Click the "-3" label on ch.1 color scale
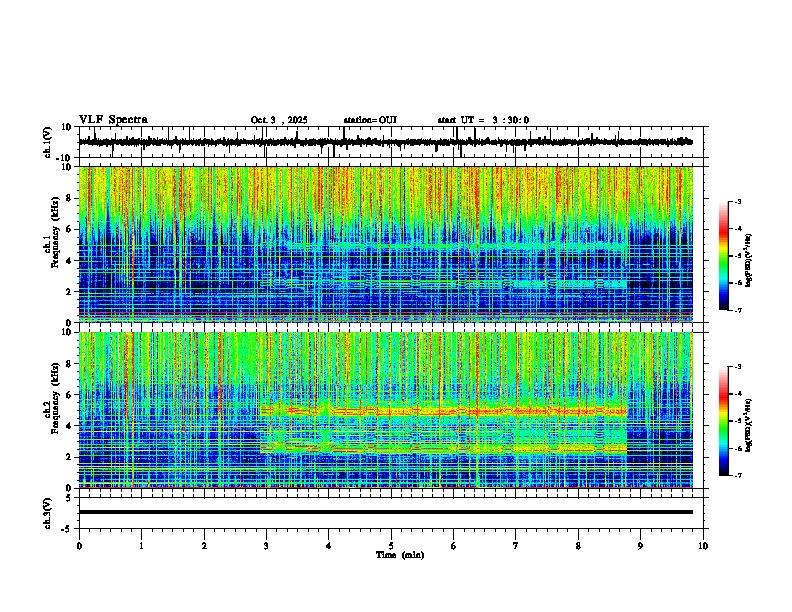Image resolution: width=792 pixels, height=612 pixels. (737, 202)
